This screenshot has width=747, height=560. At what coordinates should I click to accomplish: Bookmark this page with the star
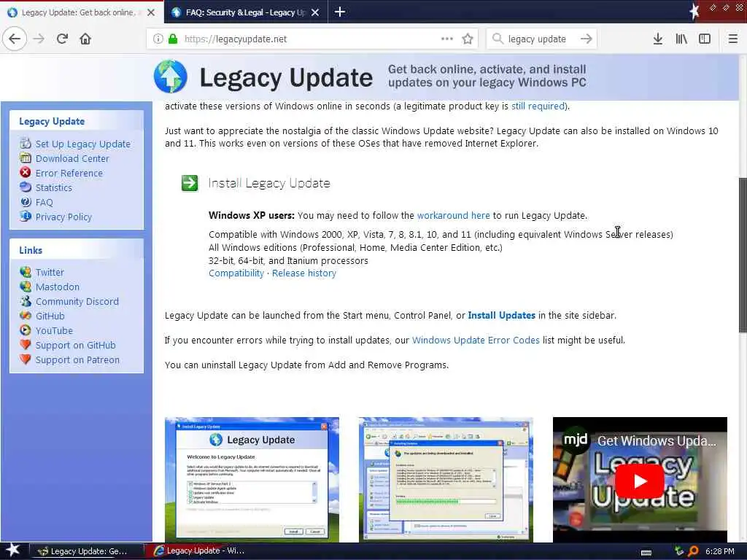point(468,39)
